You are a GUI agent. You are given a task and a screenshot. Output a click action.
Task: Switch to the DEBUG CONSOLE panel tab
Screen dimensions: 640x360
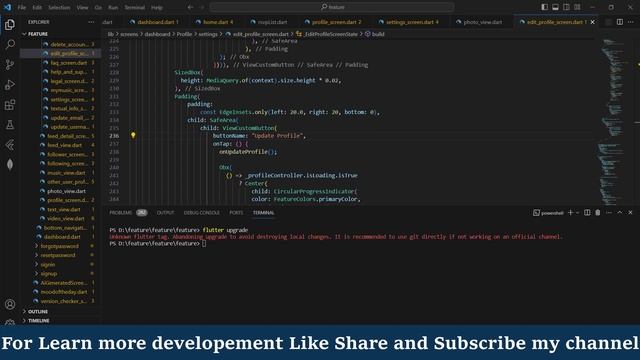coord(201,213)
